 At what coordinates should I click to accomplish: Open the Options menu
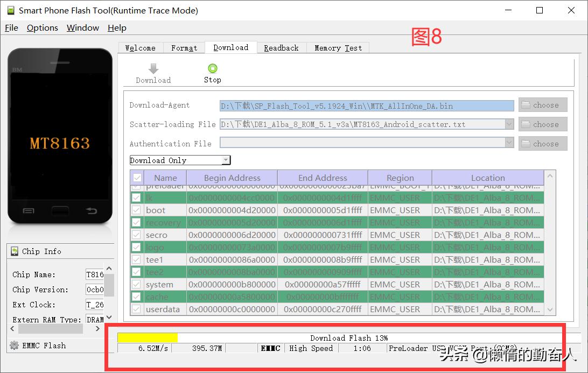(42, 28)
